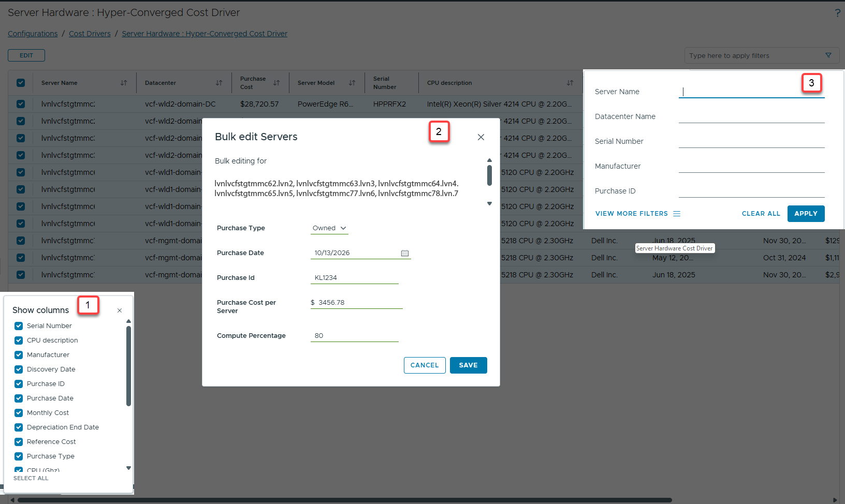Close the Show columns panel
845x504 pixels.
pos(120,310)
